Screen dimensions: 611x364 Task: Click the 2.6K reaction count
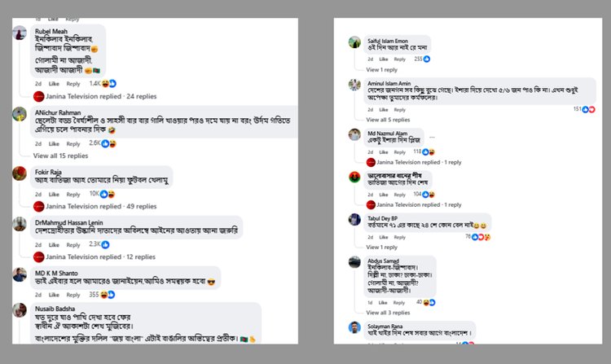coord(95,143)
